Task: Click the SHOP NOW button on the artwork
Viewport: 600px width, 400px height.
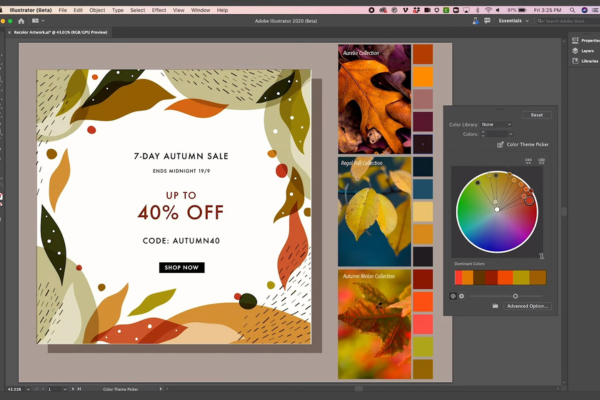Action: [x=182, y=268]
